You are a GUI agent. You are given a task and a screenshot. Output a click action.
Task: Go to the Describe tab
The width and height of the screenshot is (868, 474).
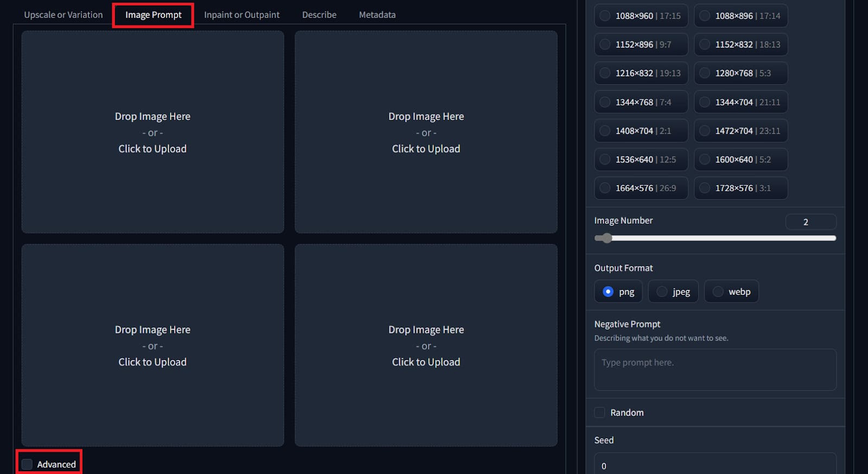319,15
